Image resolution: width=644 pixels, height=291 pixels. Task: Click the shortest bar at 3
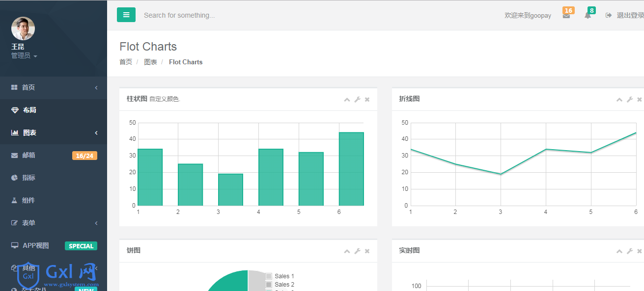[x=230, y=190]
